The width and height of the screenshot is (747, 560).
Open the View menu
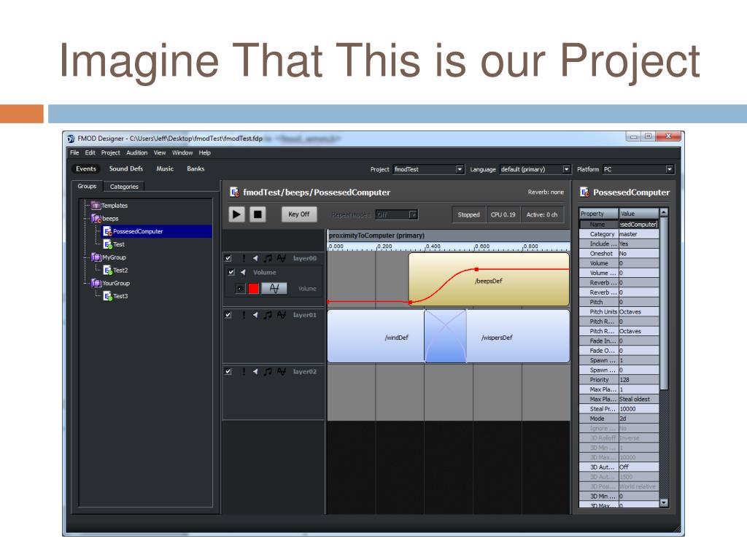point(160,153)
